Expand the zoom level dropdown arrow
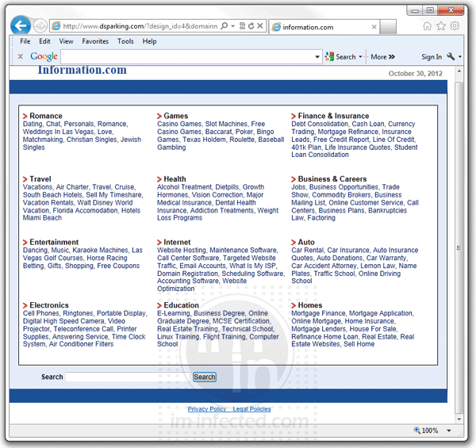This screenshot has height=448, width=476. tap(449, 431)
